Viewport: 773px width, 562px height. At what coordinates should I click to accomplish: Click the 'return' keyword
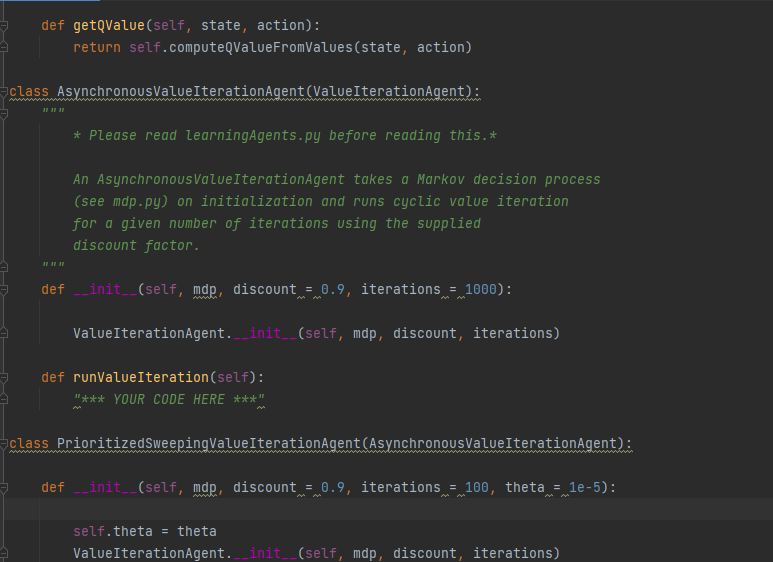pos(97,47)
